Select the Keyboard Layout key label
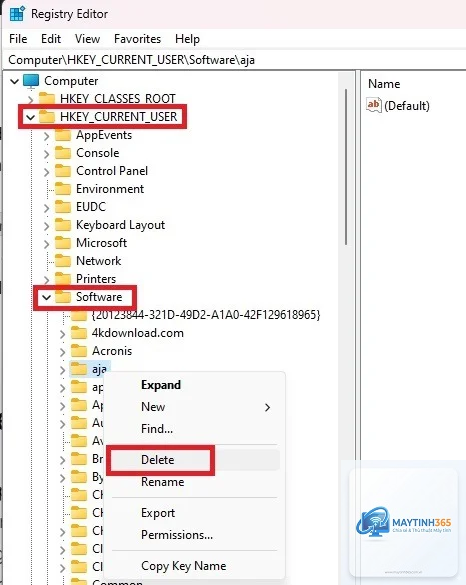Image resolution: width=466 pixels, height=585 pixels. point(120,225)
